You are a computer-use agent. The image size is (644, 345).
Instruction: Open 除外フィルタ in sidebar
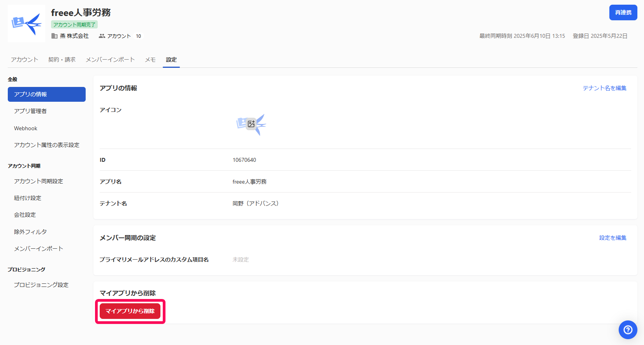[47, 232]
